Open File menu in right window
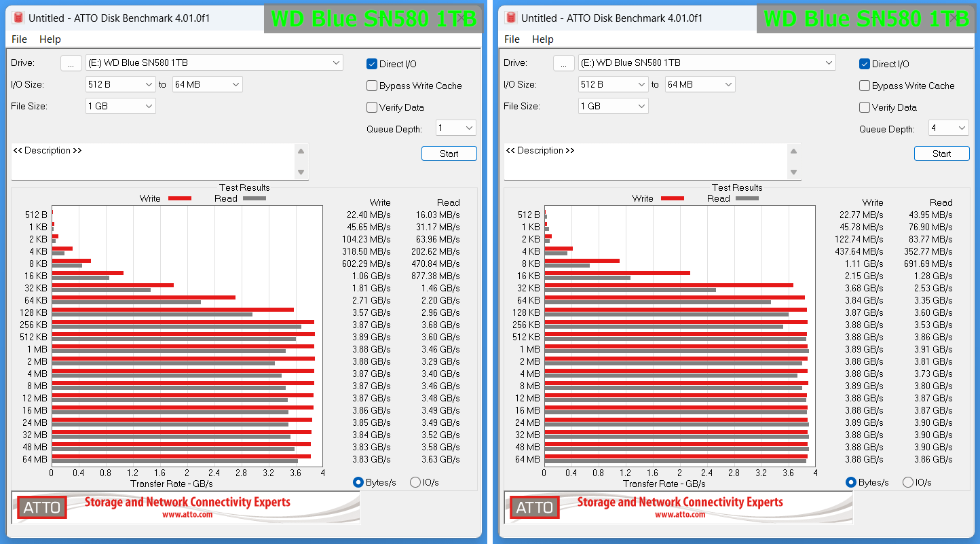This screenshot has width=980, height=544. coord(512,39)
